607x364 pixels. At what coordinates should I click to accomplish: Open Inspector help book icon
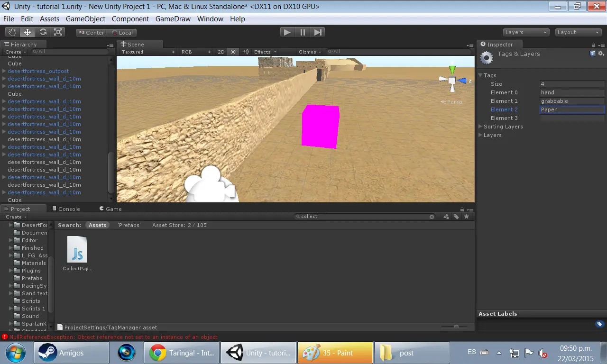[x=593, y=54]
